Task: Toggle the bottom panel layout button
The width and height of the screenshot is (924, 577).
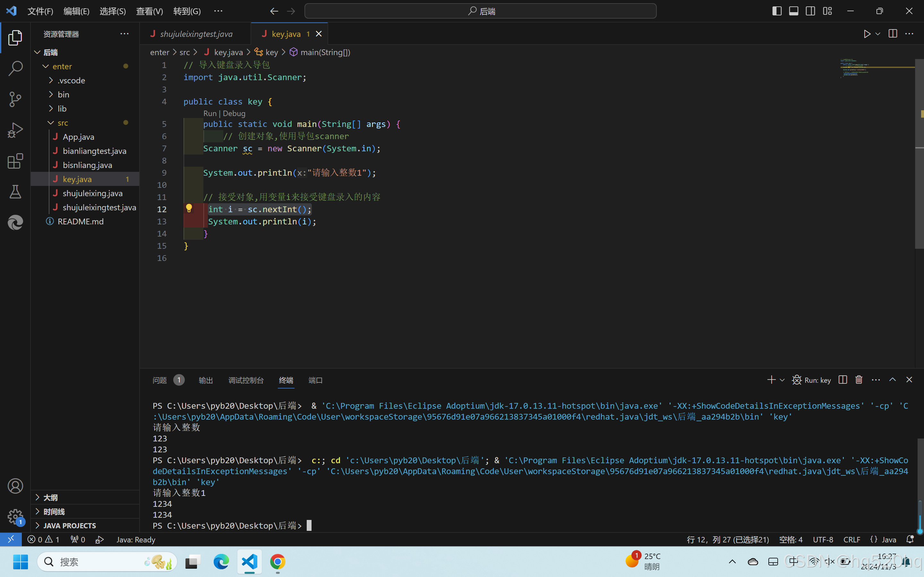Action: point(793,11)
